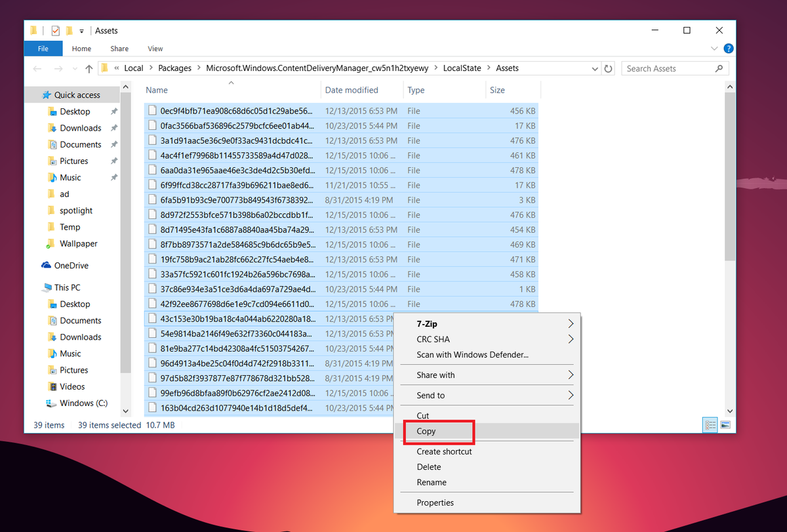The width and height of the screenshot is (787, 532).
Task: Sort files by the Size column header
Action: tap(496, 90)
